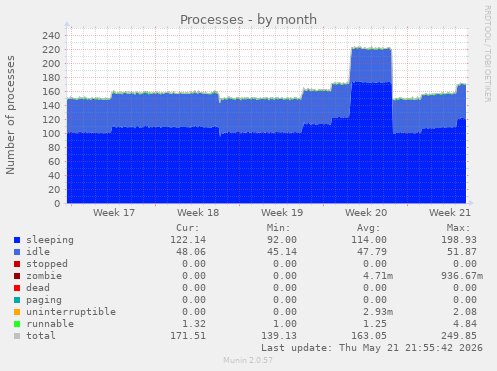Click the uninterruptible legend color swatch

point(17,312)
